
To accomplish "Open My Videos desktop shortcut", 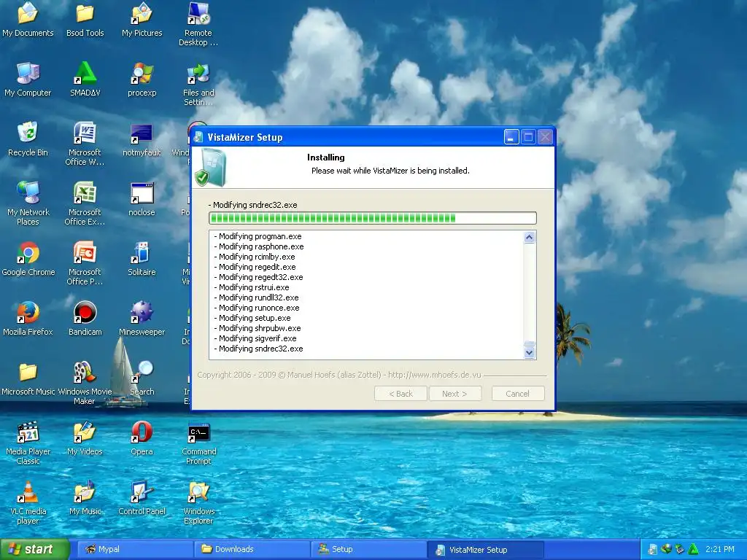I will click(x=85, y=438).
